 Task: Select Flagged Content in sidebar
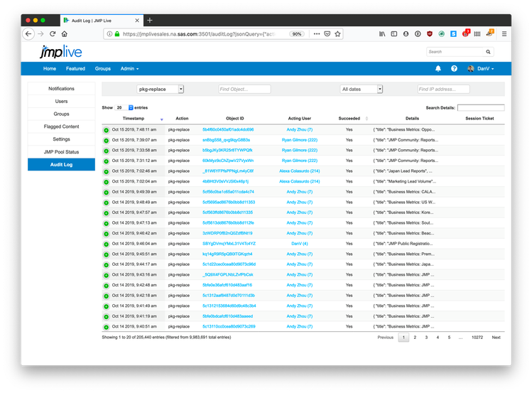point(61,126)
